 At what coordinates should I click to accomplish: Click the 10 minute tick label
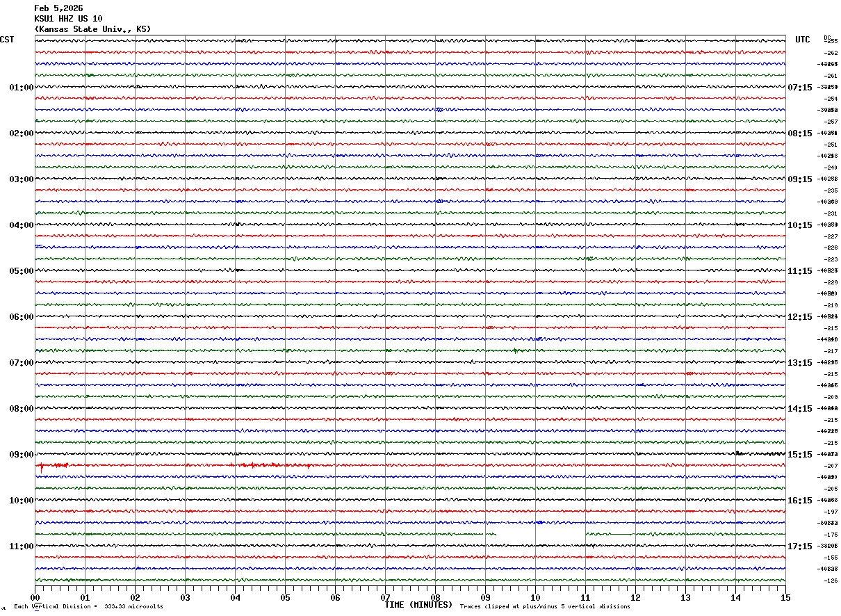535,597
